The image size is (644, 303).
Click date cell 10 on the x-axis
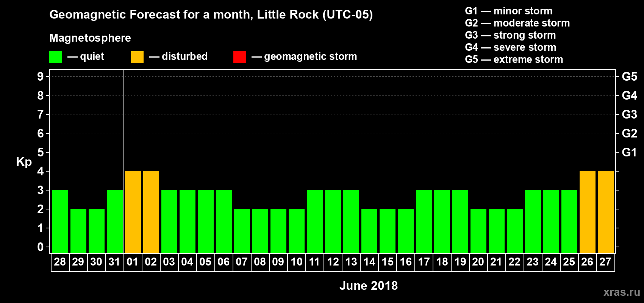point(297,262)
